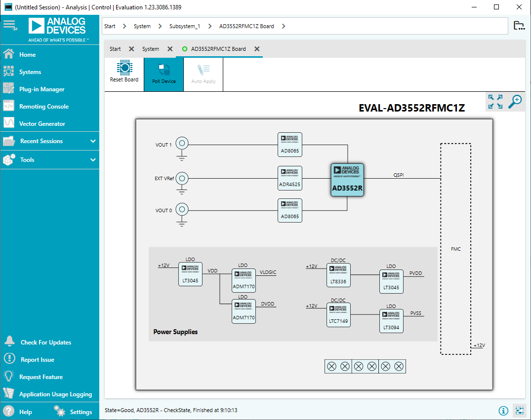Close the AD3552RFMC1Z Board tab
Viewport: 531px width, 420px height.
(257, 49)
